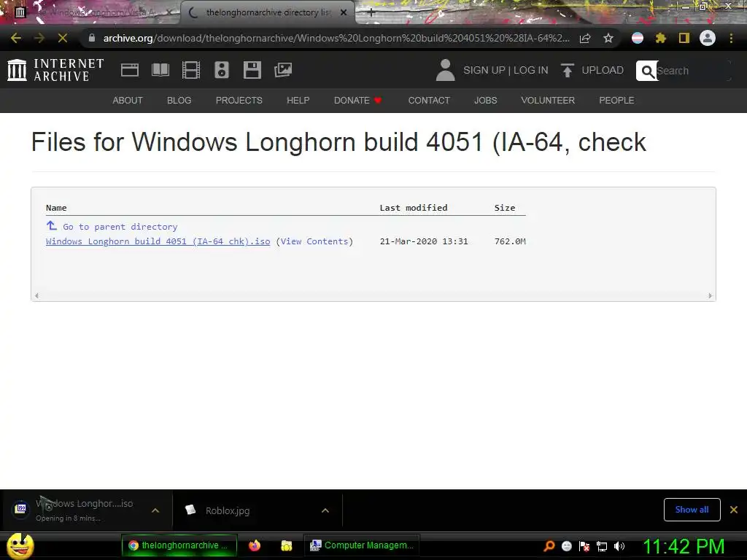Click the site lock icon in address bar
Screen dimensions: 747x560
click(x=92, y=38)
